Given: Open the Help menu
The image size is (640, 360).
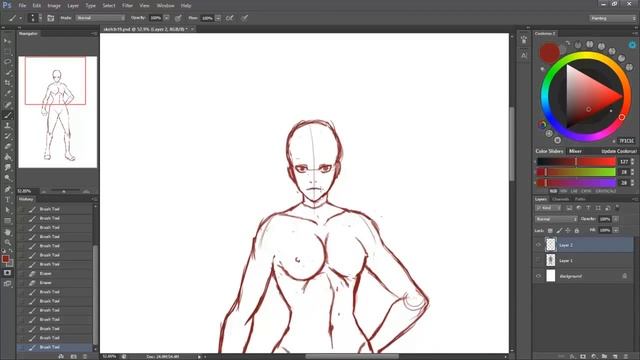Looking at the screenshot, I should pos(186,6).
